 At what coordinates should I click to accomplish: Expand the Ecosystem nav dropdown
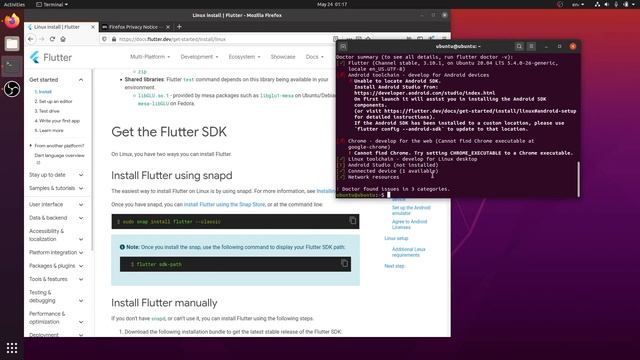tap(244, 57)
